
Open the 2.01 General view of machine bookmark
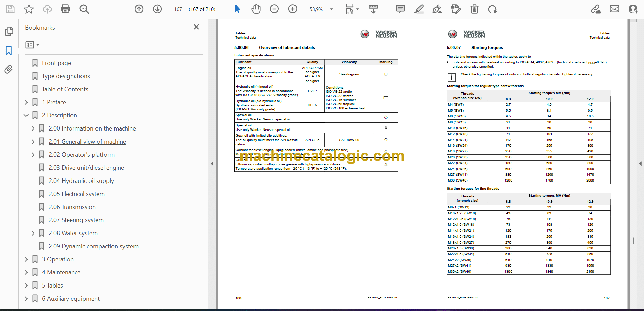87,142
